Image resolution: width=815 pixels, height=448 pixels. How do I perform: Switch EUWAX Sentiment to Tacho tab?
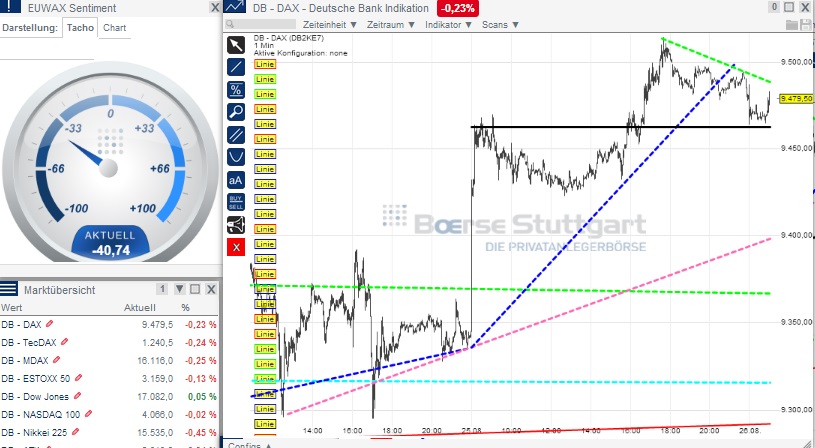pos(80,28)
